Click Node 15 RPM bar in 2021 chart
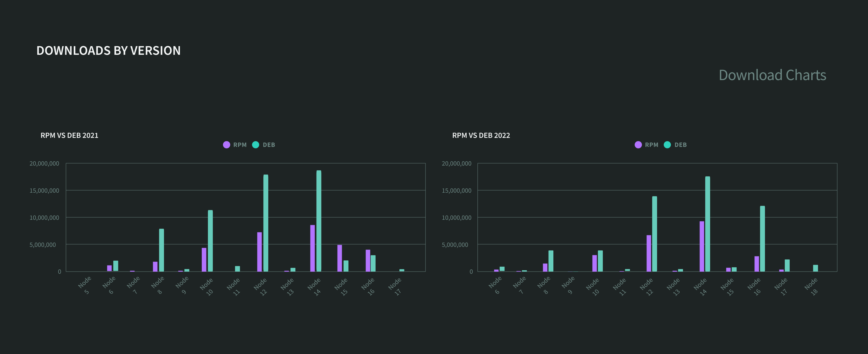This screenshot has width=868, height=354. tap(340, 258)
